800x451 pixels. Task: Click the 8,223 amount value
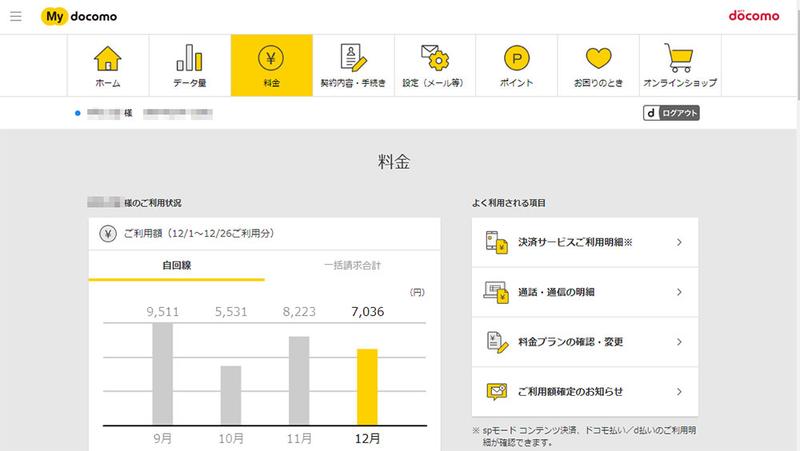299,311
